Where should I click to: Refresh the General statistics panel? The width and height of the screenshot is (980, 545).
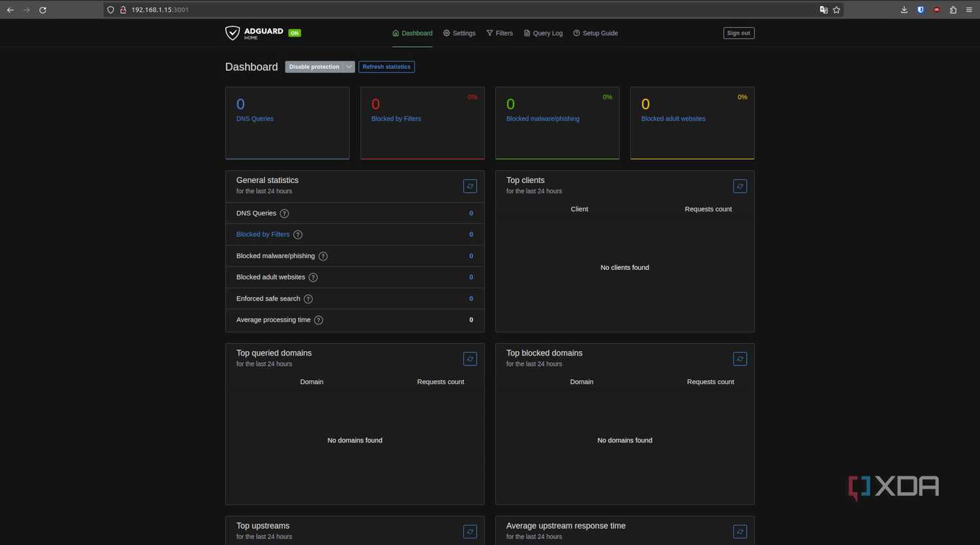click(x=470, y=186)
